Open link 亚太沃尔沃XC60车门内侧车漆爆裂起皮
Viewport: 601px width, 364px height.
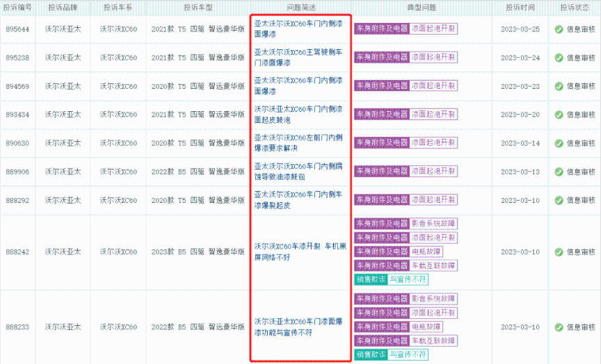click(298, 200)
